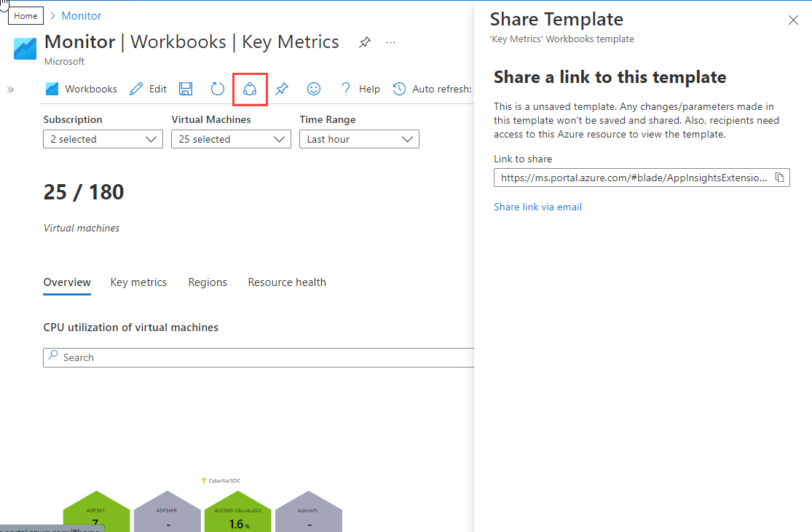Open feedback via the smiley face icon
The image size is (812, 532).
point(314,89)
